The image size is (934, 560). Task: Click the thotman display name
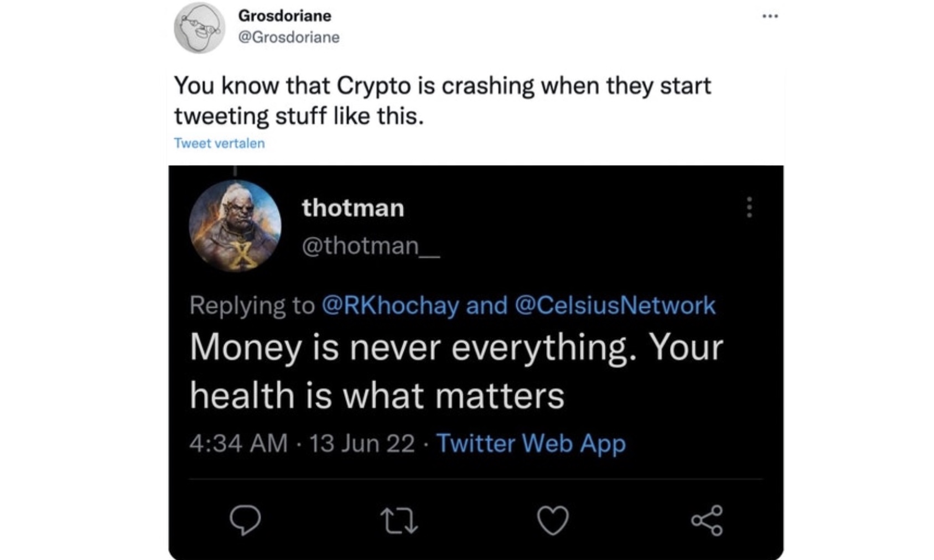tap(353, 208)
